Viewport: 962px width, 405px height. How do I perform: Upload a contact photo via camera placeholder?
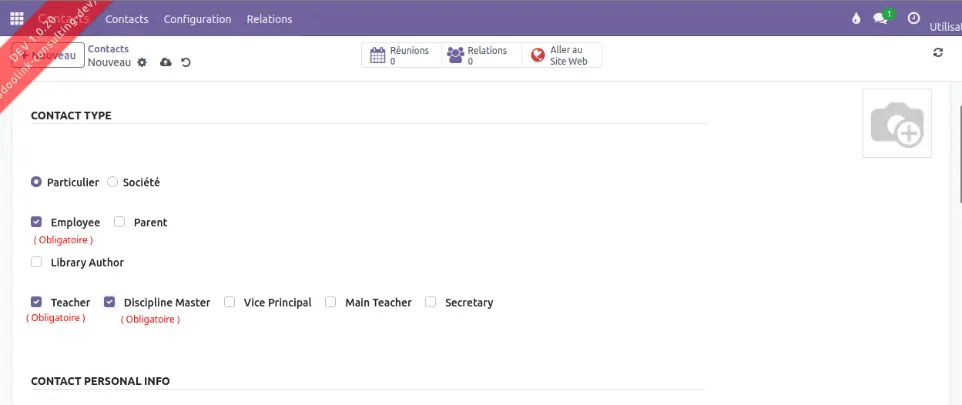point(897,123)
